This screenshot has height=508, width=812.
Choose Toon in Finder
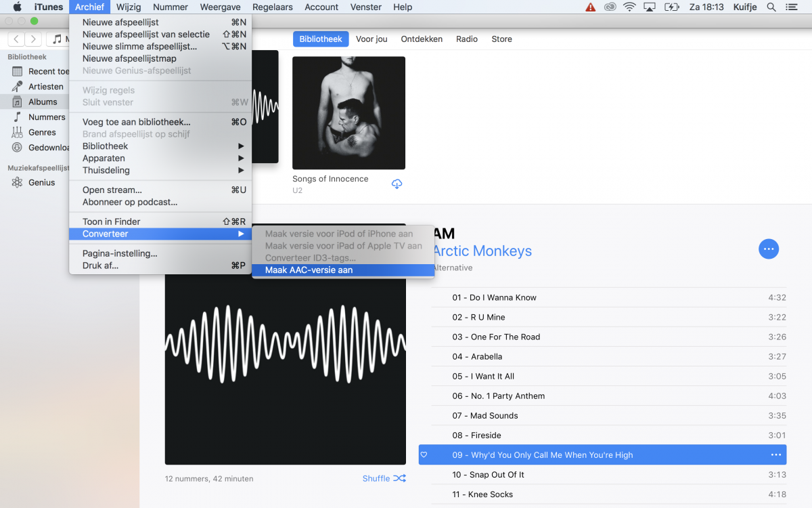160,221
